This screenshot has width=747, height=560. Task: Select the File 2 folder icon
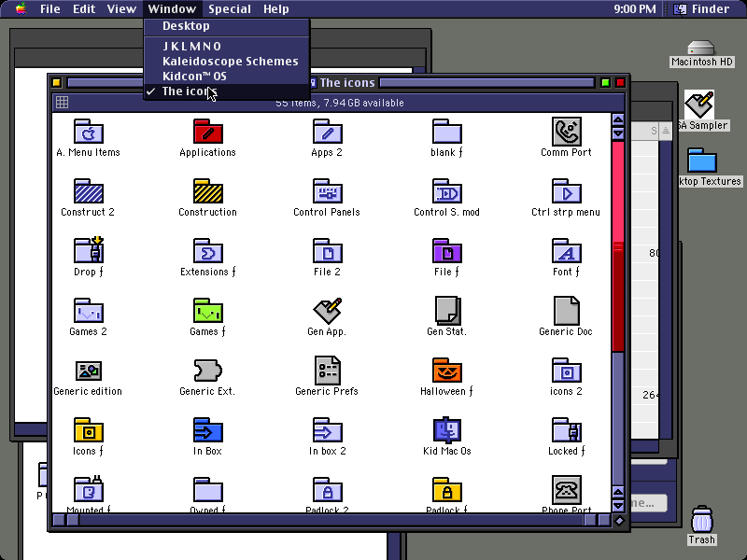coord(328,250)
